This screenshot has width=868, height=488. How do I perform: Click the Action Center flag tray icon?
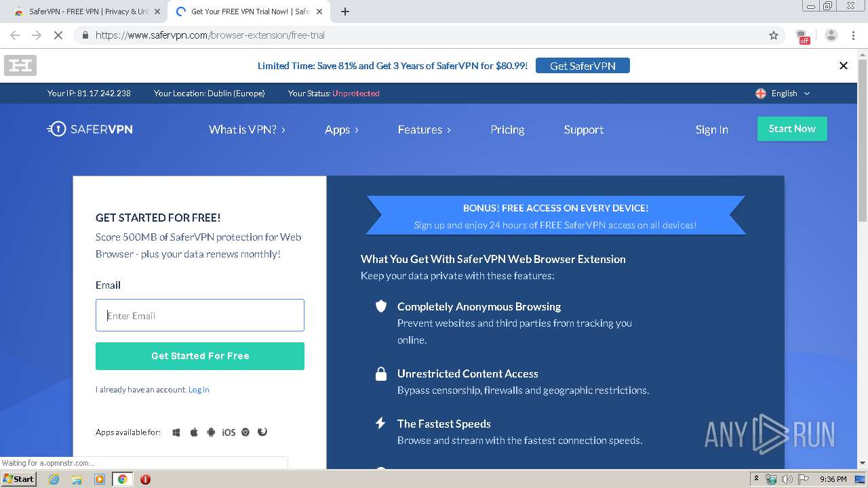coord(803,479)
